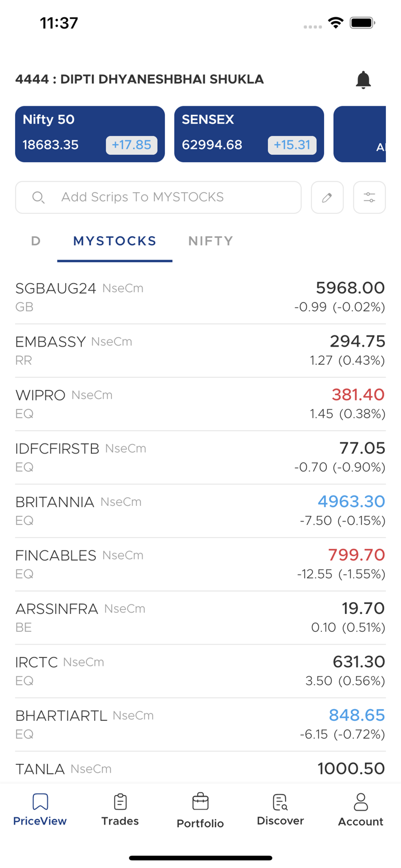Switch to the partially hidden D tab
401x868 pixels.
(36, 241)
